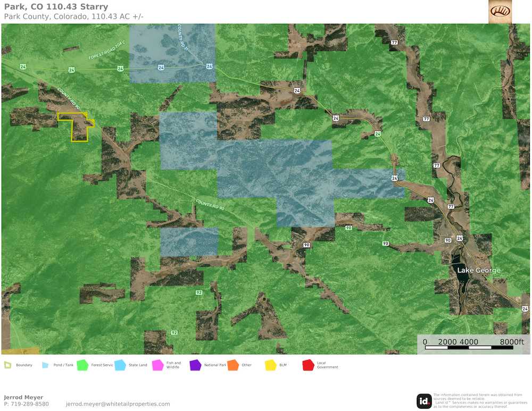
Task: Click the Lake George map label
Action: tap(479, 271)
